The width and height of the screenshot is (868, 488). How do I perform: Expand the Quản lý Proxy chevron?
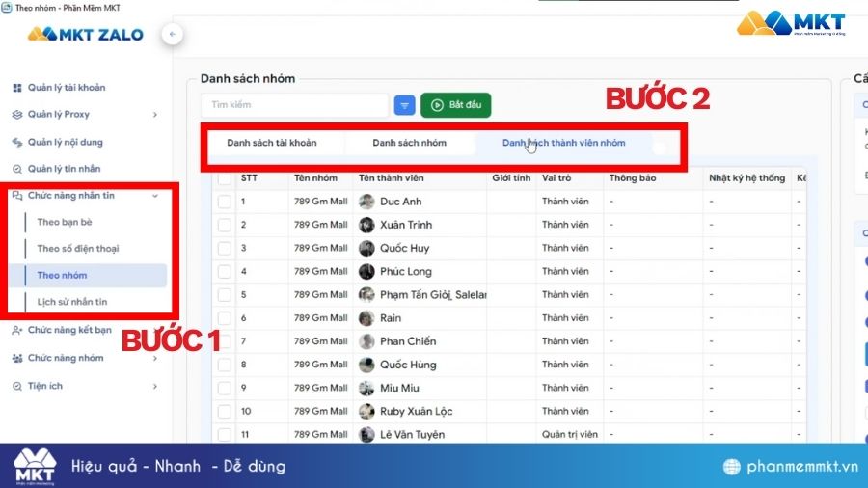[x=155, y=115]
